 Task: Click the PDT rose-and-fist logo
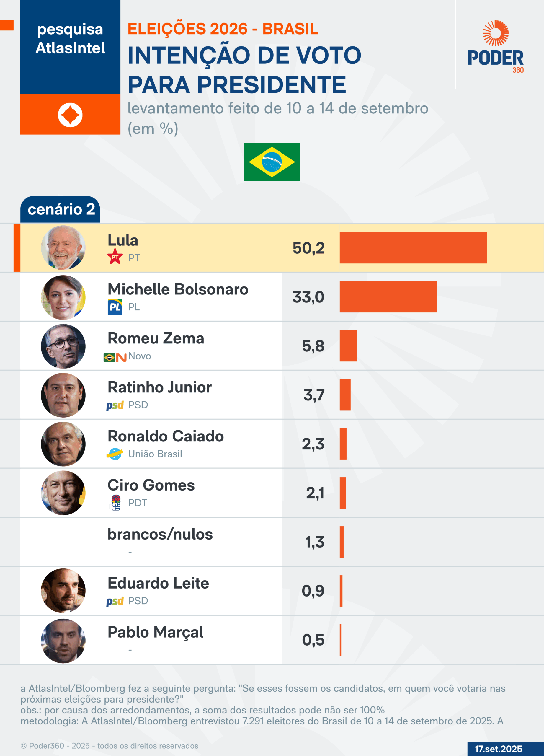115,503
